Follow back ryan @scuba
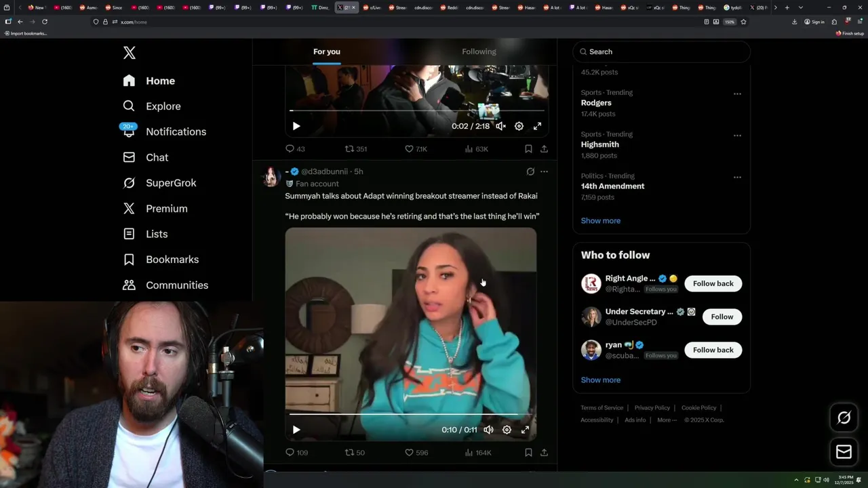The width and height of the screenshot is (868, 488). [x=713, y=350]
